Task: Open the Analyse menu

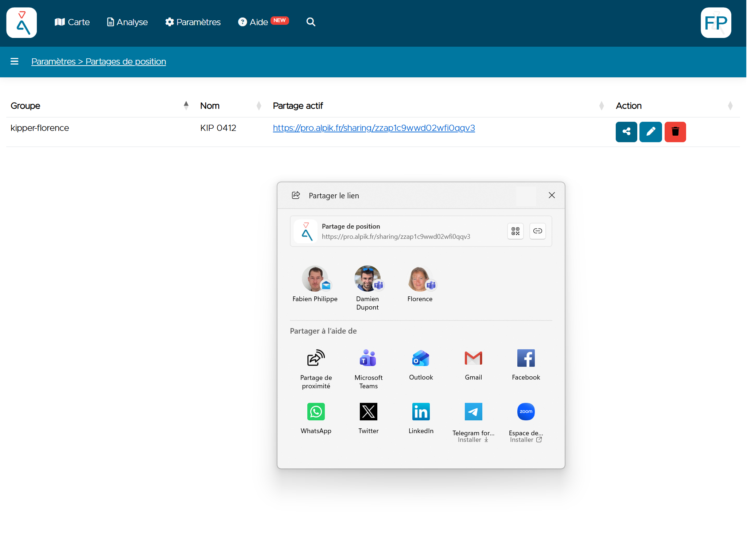Action: point(127,22)
